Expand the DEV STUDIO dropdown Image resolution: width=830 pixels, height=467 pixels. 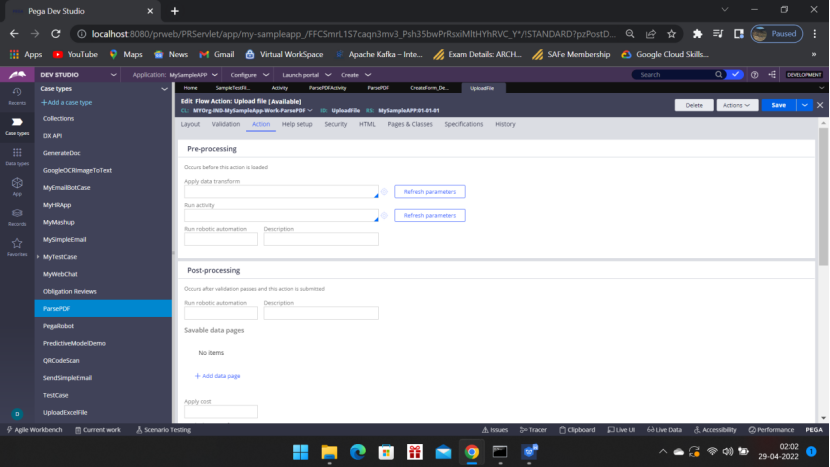(113, 75)
